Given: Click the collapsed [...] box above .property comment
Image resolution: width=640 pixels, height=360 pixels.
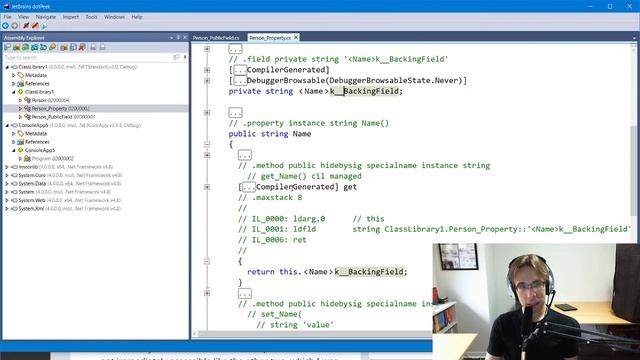Looking at the screenshot, I should 236,112.
